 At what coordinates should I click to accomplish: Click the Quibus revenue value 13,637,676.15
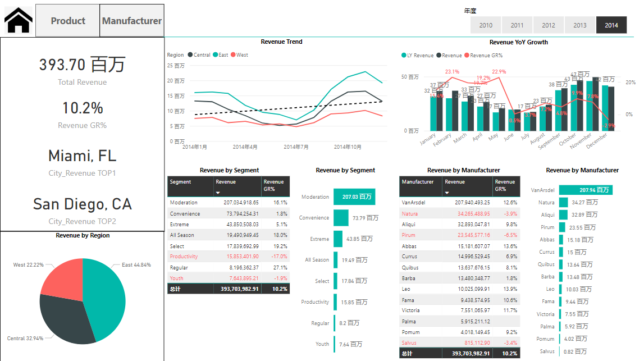click(x=473, y=267)
